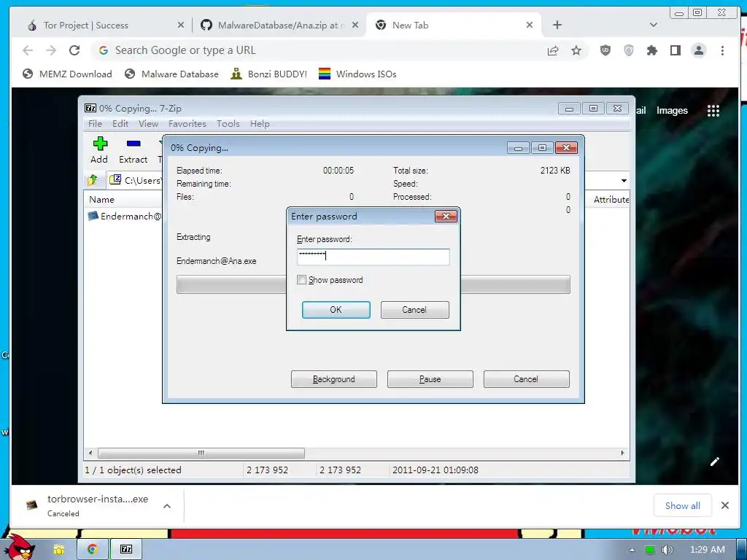Viewport: 747px width, 560px height.
Task: Open the Windows ISOs bookmark
Action: [357, 74]
